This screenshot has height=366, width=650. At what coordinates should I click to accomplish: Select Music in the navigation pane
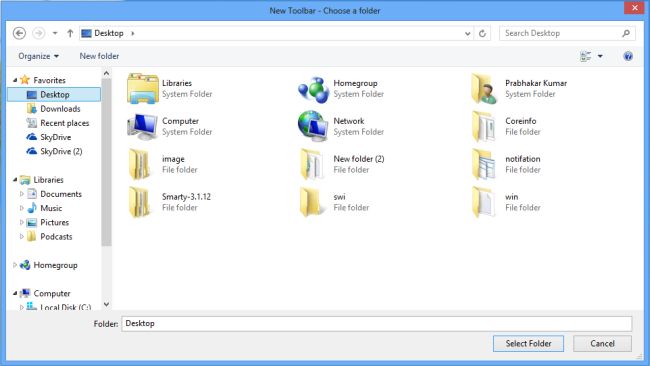click(51, 208)
